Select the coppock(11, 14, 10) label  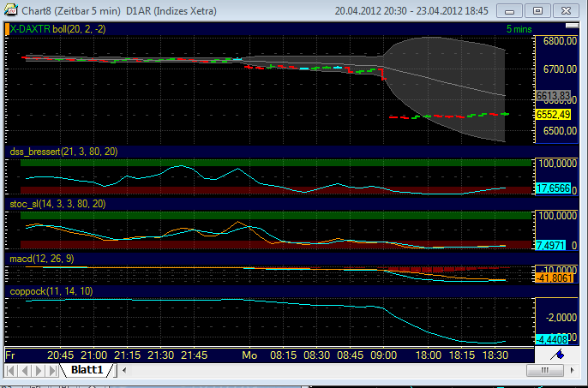51,291
